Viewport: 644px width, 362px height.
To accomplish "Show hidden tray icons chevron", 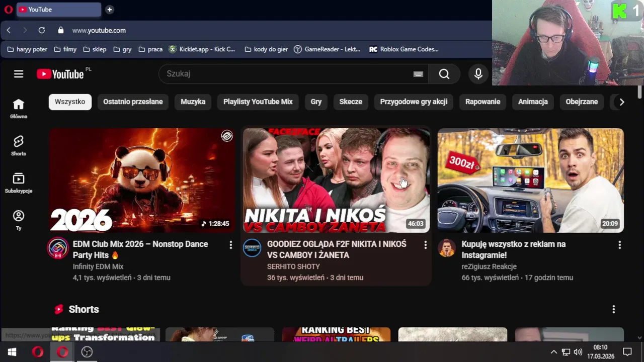I will click(553, 352).
